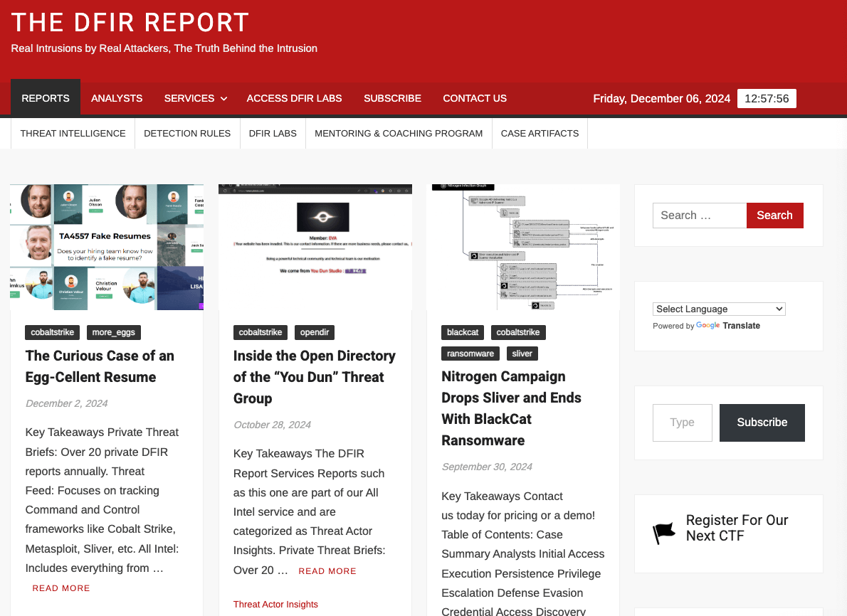Click THE DFIR REPORT site title

130,23
